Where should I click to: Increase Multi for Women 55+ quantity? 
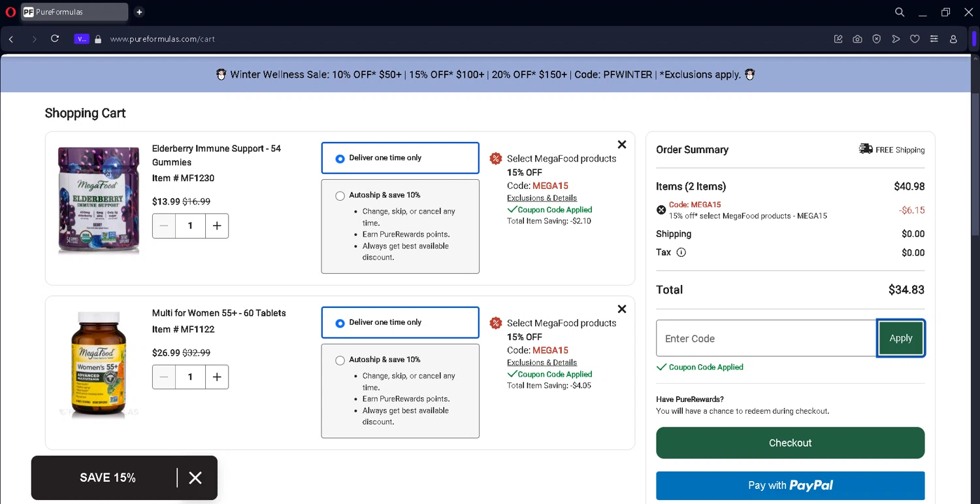point(217,377)
